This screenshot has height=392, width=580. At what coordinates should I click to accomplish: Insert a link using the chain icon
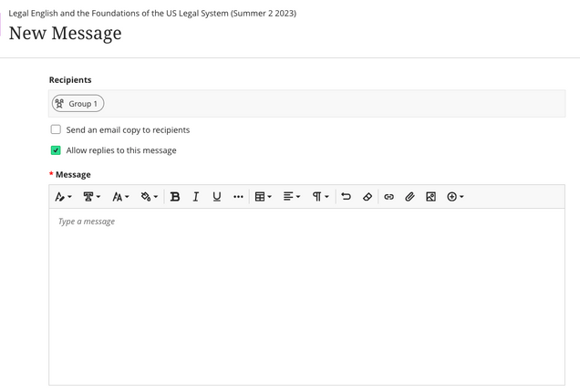[x=388, y=197]
